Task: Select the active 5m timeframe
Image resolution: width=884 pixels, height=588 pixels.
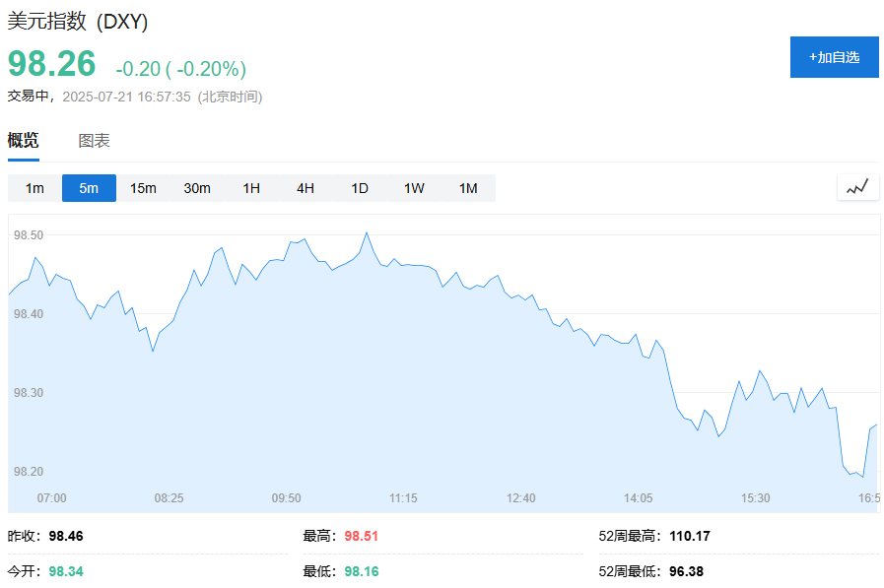Action: [x=89, y=188]
